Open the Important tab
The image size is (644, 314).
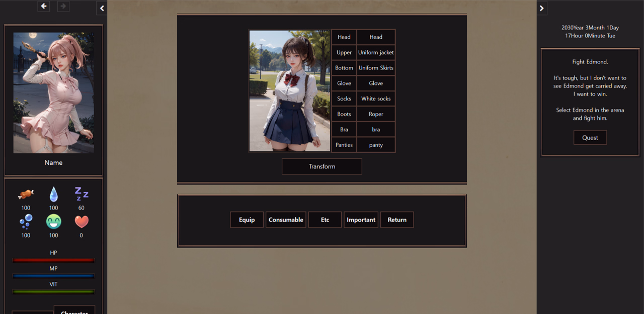[361, 220]
